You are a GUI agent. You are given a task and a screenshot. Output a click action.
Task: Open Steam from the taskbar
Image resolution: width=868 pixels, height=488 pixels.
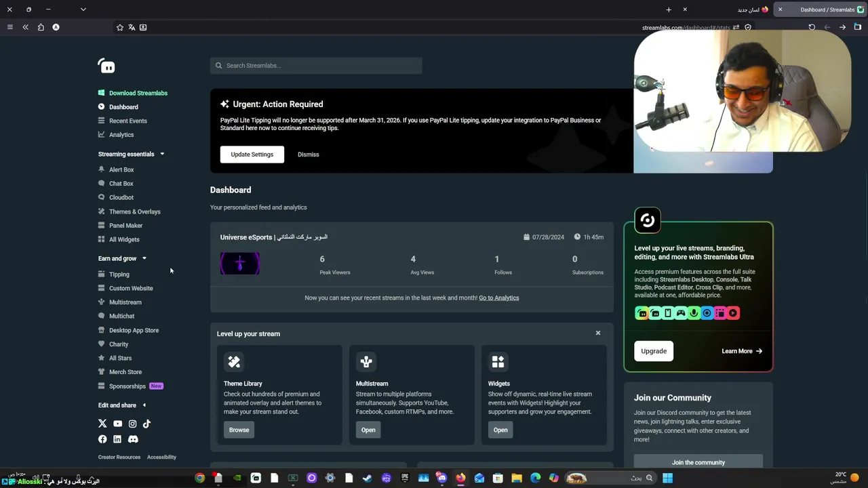coord(367,478)
